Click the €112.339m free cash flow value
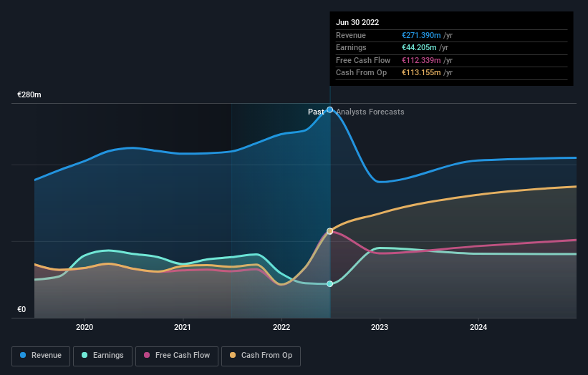This screenshot has width=588, height=375. [x=421, y=60]
